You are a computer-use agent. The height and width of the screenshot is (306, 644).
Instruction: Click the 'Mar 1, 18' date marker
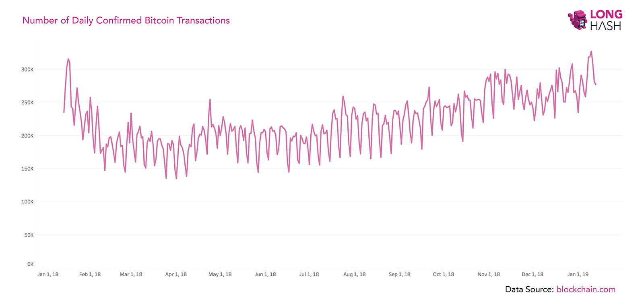pos(131,275)
